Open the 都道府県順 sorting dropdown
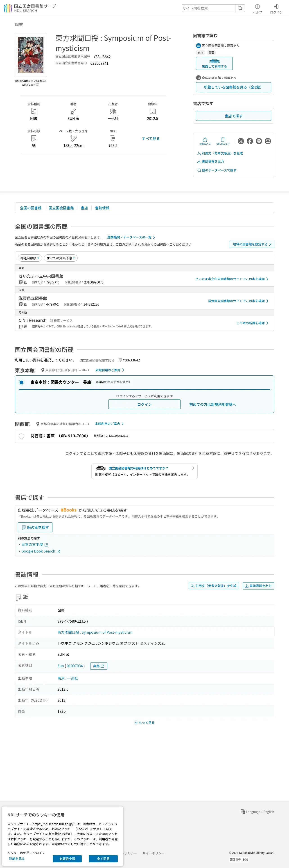This screenshot has height=868, width=289. [30, 258]
